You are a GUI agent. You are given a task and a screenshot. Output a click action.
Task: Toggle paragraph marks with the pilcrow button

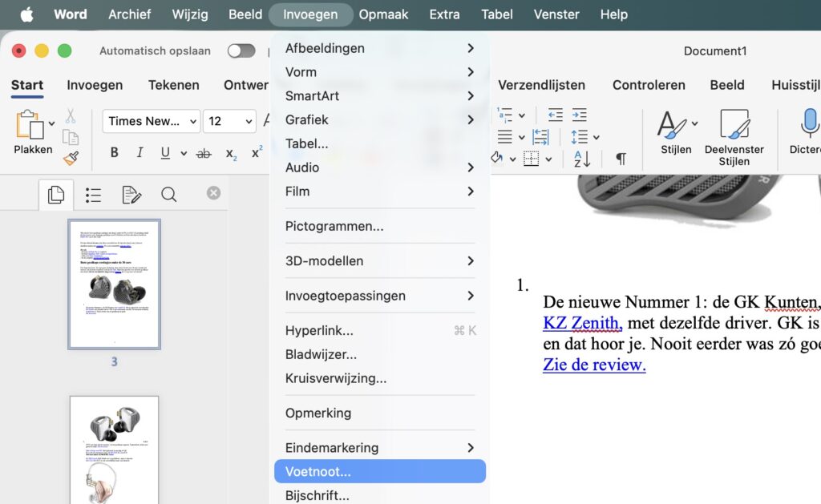621,159
